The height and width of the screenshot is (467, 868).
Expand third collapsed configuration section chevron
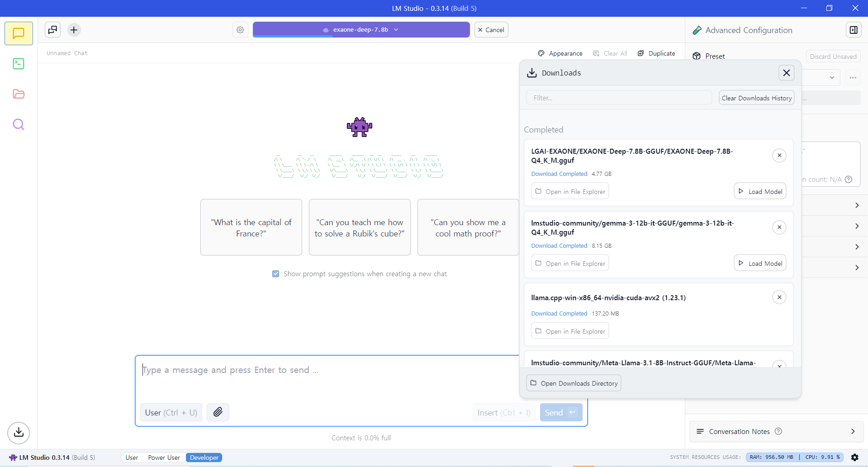pyautogui.click(x=857, y=247)
